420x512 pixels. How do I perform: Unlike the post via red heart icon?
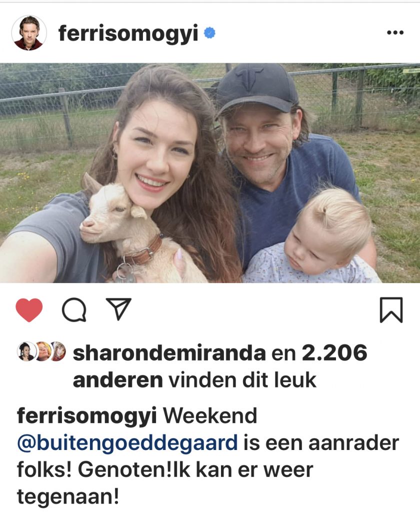click(x=29, y=310)
